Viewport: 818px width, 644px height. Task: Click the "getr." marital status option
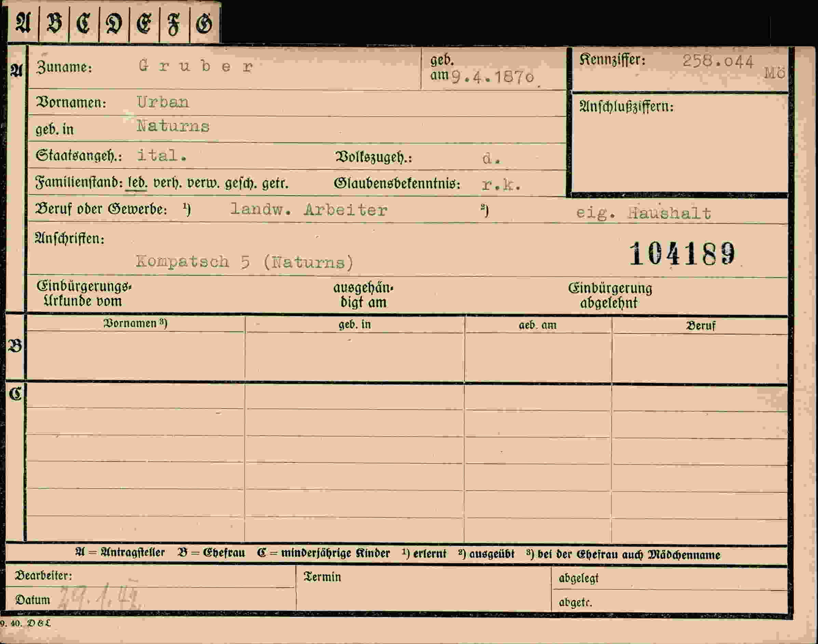(x=275, y=183)
